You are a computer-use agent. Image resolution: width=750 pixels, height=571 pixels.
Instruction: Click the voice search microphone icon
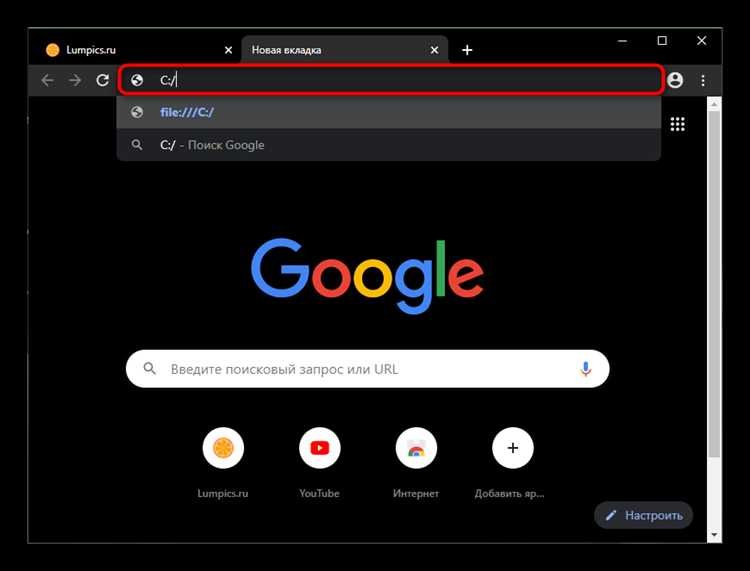[585, 369]
